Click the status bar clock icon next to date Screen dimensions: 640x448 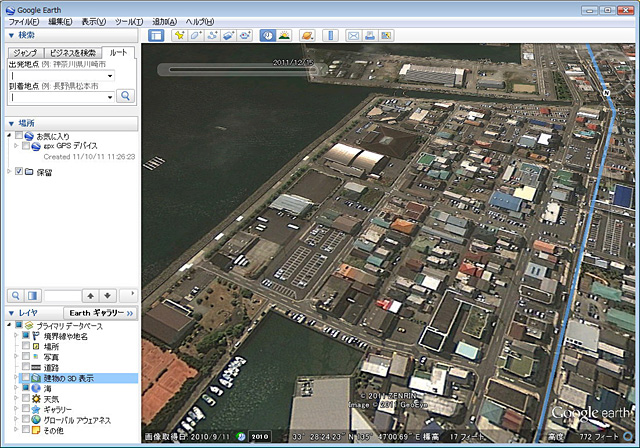point(241,437)
